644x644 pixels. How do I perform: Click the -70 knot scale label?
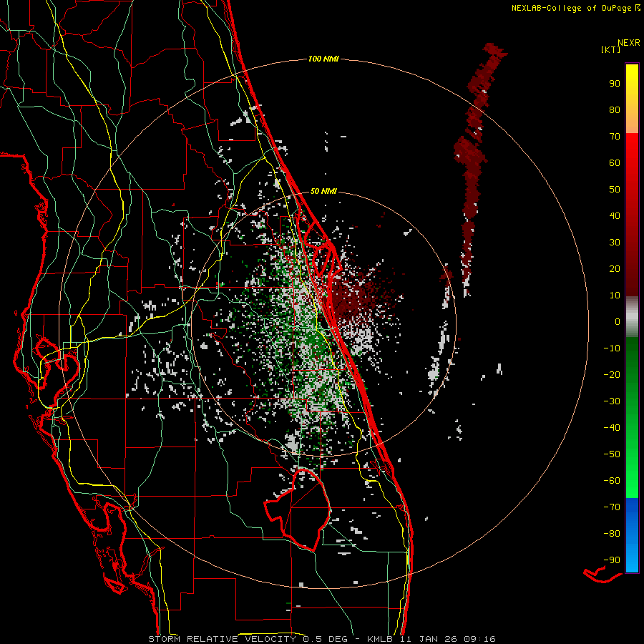[x=612, y=507]
